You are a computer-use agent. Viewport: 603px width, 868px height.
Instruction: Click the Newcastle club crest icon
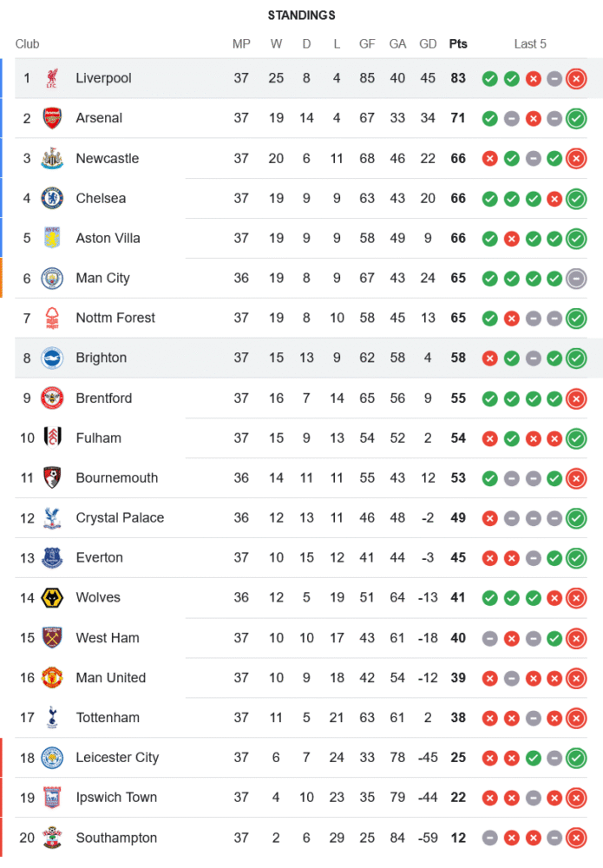[x=52, y=158]
